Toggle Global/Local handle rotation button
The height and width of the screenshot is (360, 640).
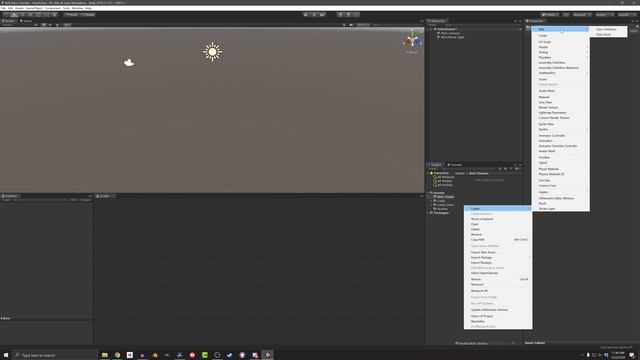tap(88, 15)
